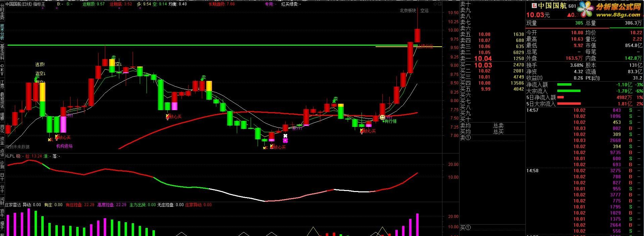Viewport: 644px width, 236px height.
Task: Click the smiley face marker on the chart
Action: coord(382,117)
